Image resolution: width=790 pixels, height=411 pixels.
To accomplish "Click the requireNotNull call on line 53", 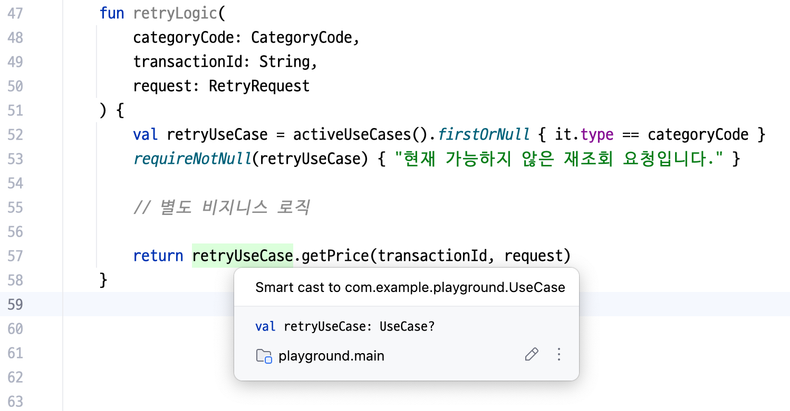I will click(x=192, y=159).
